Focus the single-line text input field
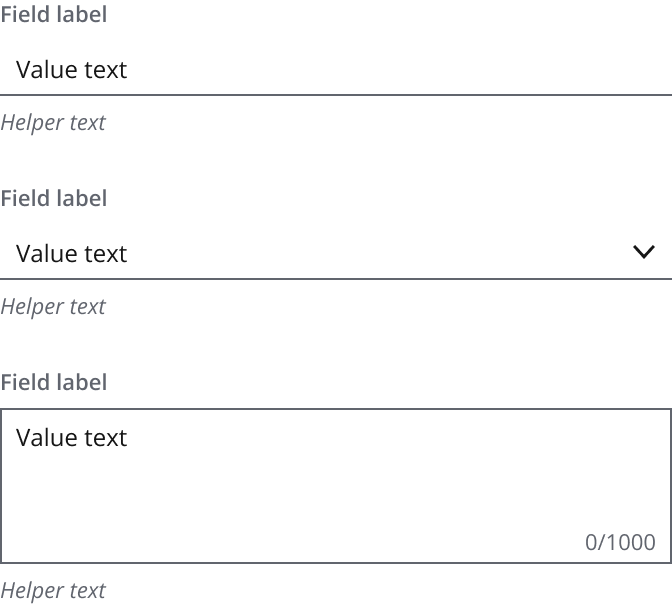The image size is (672, 604). point(336,70)
